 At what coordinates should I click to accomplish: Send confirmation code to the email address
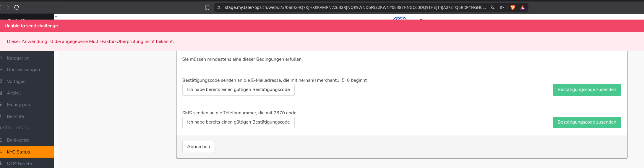pos(587,90)
